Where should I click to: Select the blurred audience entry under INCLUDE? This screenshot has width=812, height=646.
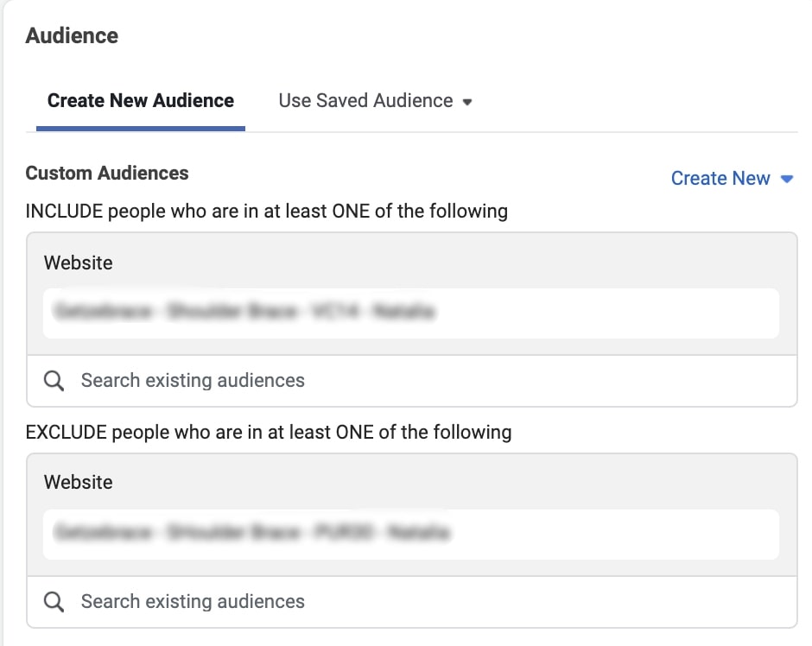coord(244,313)
